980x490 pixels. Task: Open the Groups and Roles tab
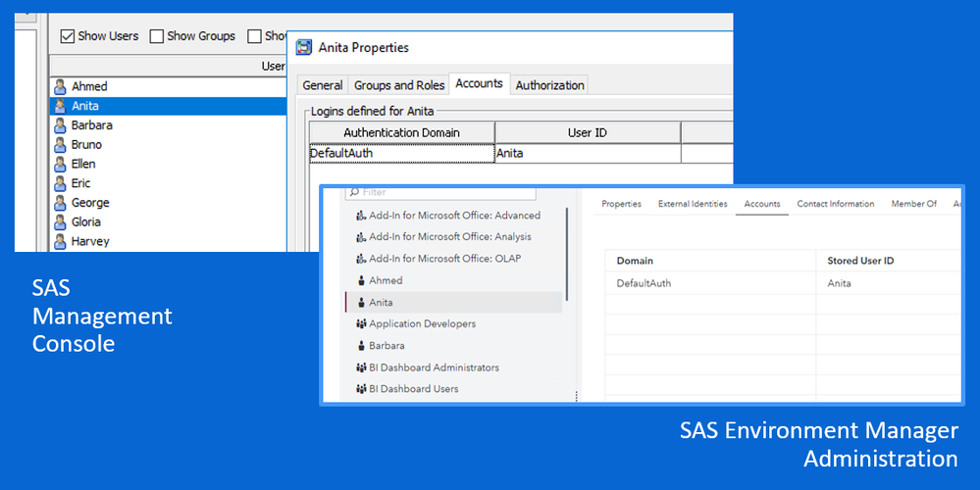tap(399, 85)
